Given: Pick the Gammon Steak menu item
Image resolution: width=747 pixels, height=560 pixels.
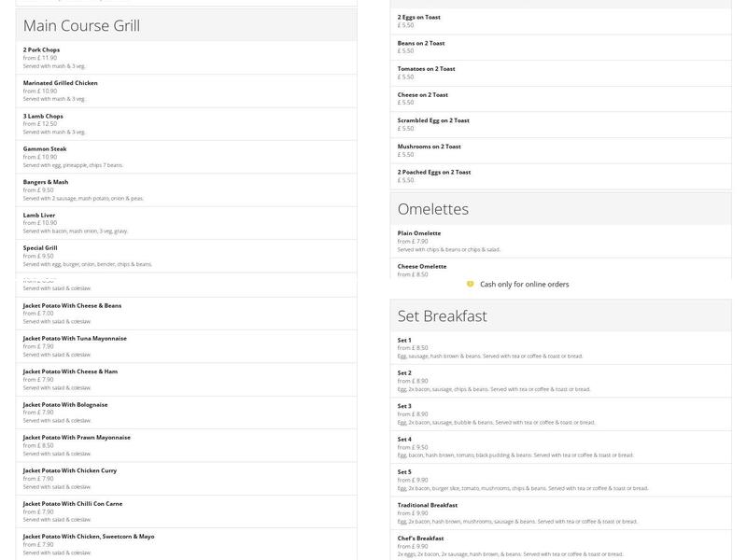Looking at the screenshot, I should point(186,156).
